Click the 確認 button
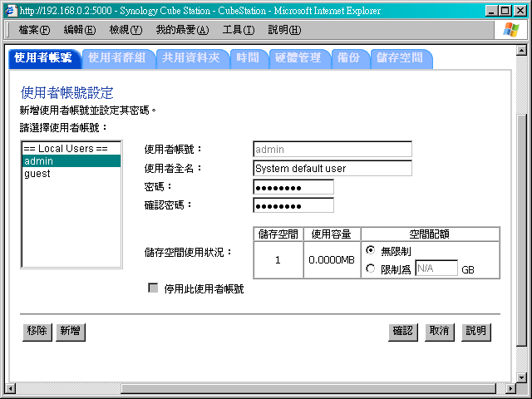This screenshot has width=532, height=399. (x=402, y=332)
